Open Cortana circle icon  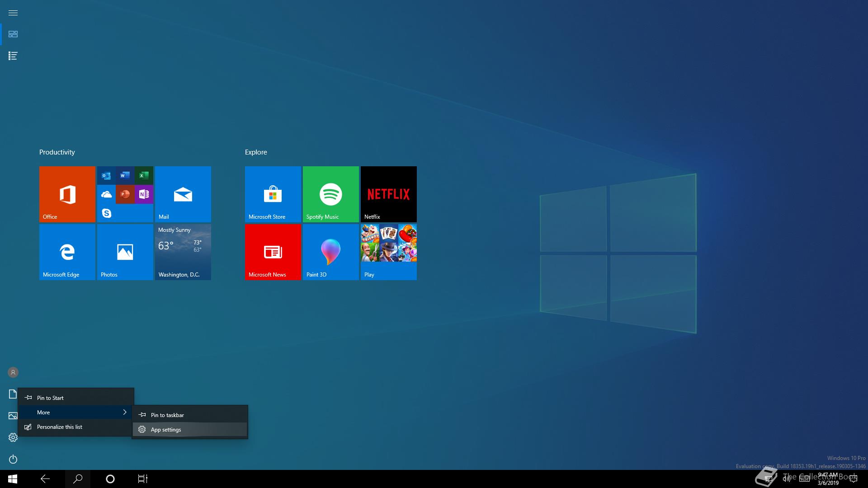pos(110,479)
